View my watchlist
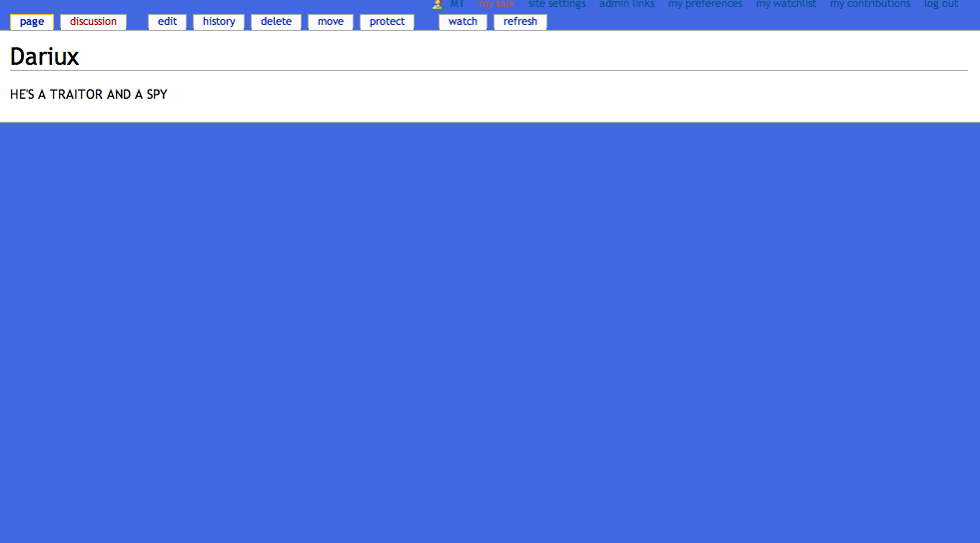 [x=785, y=4]
